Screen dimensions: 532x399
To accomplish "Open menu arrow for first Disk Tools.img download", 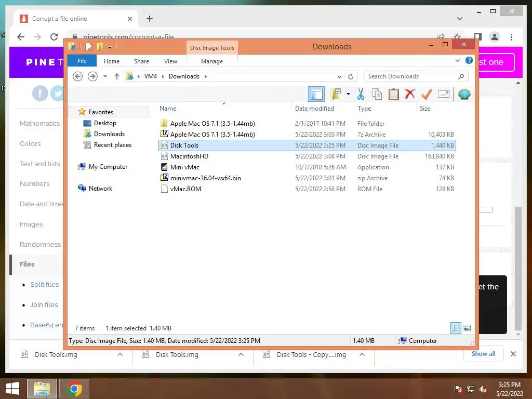I will tap(120, 354).
